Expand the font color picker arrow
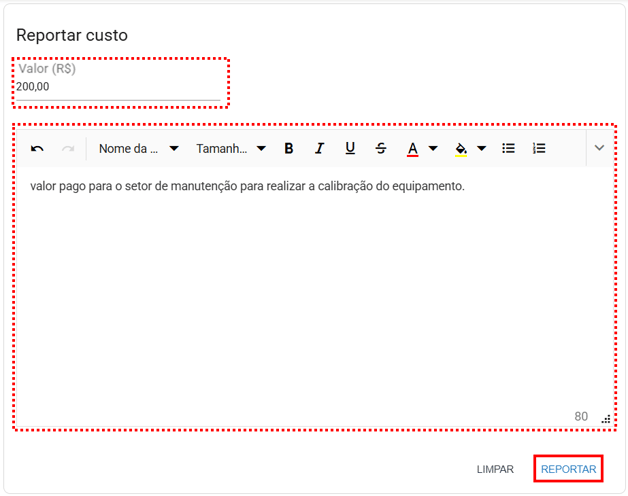This screenshot has height=496, width=628. click(433, 148)
